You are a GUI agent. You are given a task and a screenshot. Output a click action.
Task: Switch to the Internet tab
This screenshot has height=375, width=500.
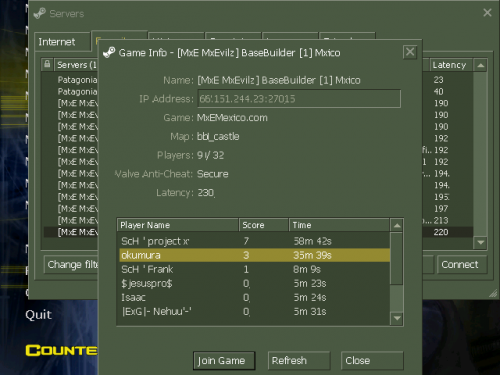(62, 42)
